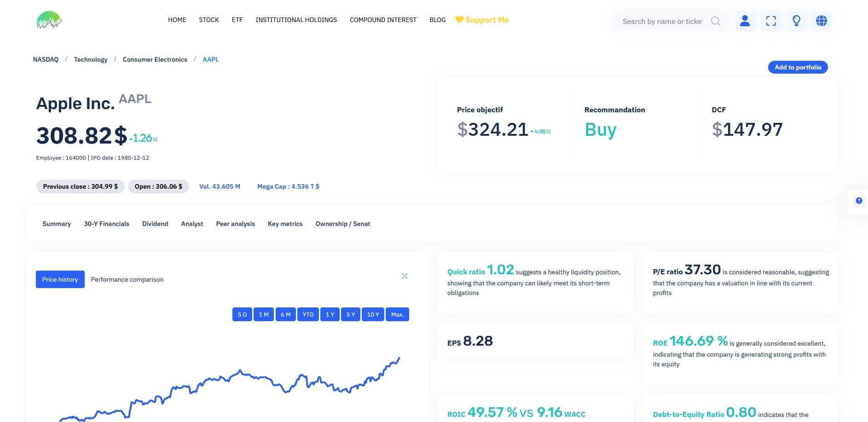Open the HOME menu item
Screen dimensions: 868x422
[x=177, y=20]
